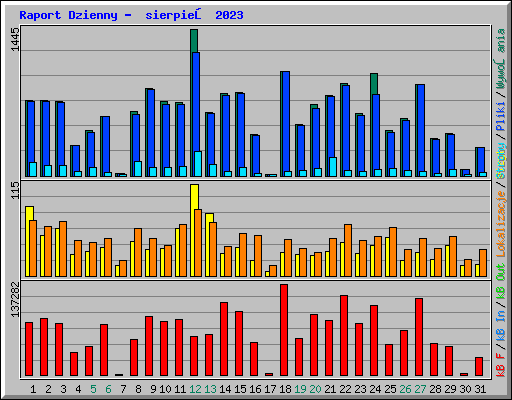Click the 'kB F' legend label
Screen dimensions: 512x400
tap(501, 365)
